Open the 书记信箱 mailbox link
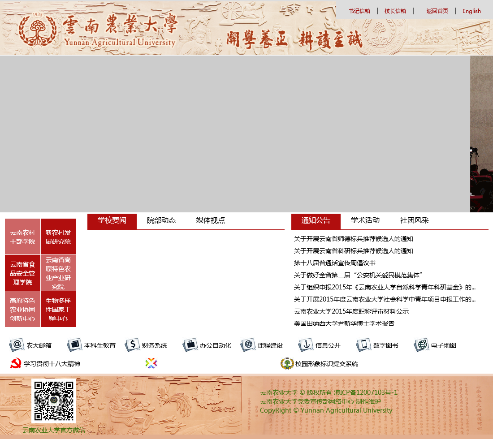The height and width of the screenshot is (448, 493). 359,11
